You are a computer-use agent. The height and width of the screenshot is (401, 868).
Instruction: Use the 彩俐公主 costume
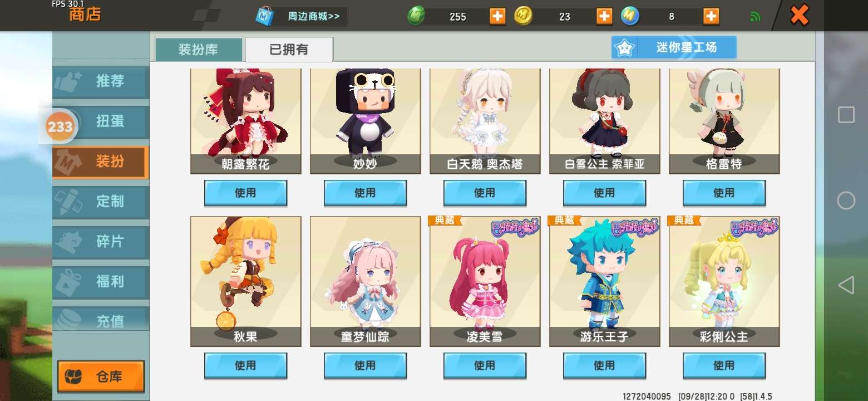tap(724, 366)
